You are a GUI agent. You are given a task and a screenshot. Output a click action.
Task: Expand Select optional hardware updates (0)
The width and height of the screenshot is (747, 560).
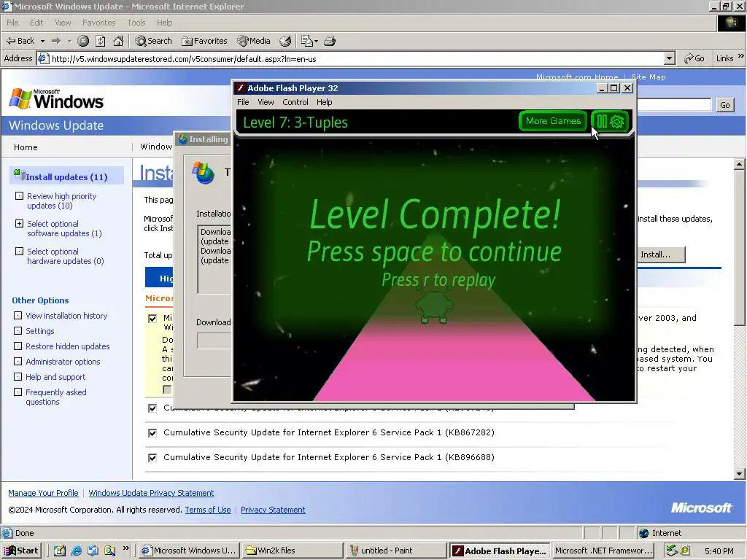pos(19,251)
